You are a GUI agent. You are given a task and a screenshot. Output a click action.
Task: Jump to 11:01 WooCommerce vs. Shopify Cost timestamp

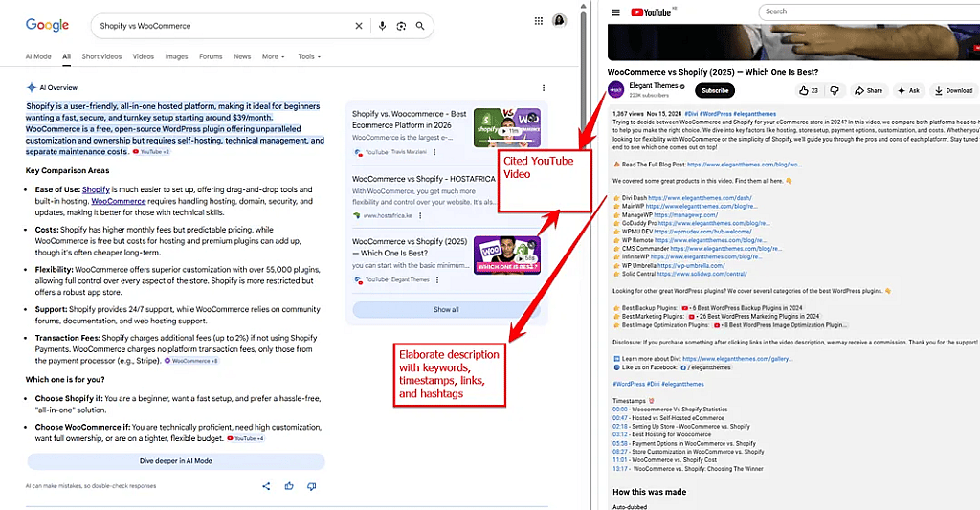click(619, 460)
